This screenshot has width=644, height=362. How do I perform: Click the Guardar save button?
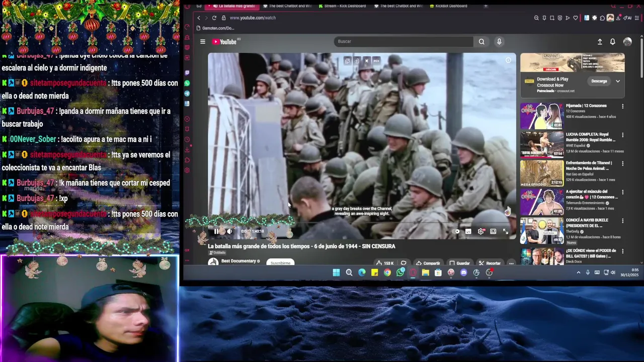coord(459,263)
